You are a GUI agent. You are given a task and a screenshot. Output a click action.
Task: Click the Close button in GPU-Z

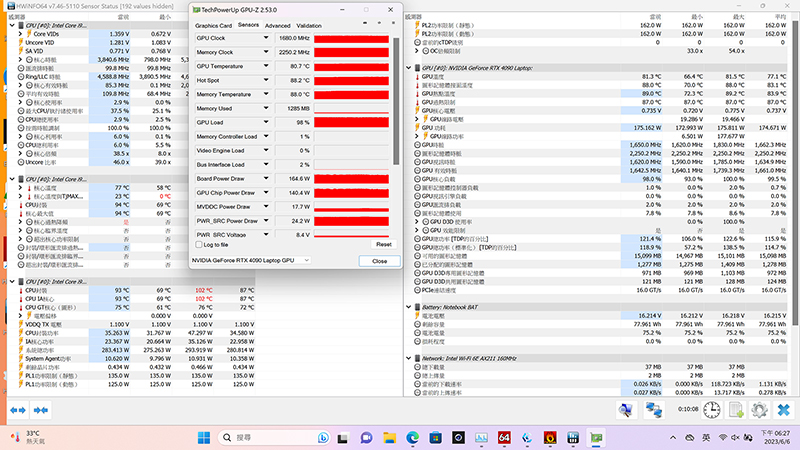pyautogui.click(x=379, y=260)
